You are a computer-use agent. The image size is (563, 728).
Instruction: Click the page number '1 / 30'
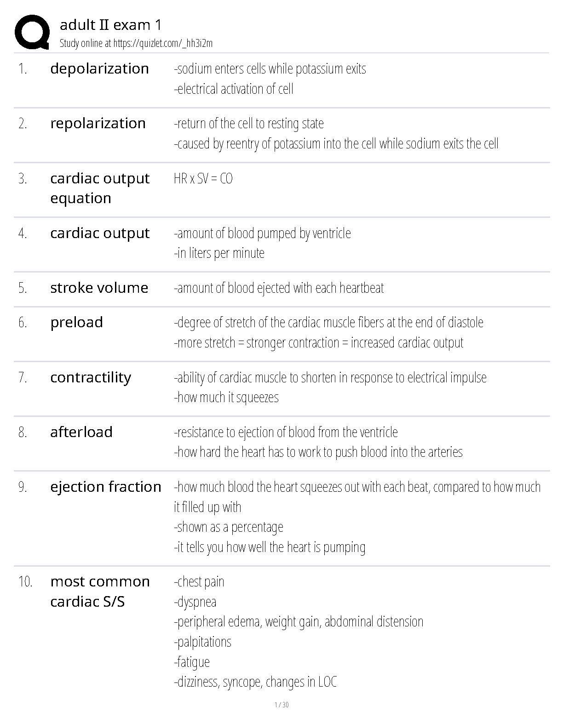coord(281,705)
